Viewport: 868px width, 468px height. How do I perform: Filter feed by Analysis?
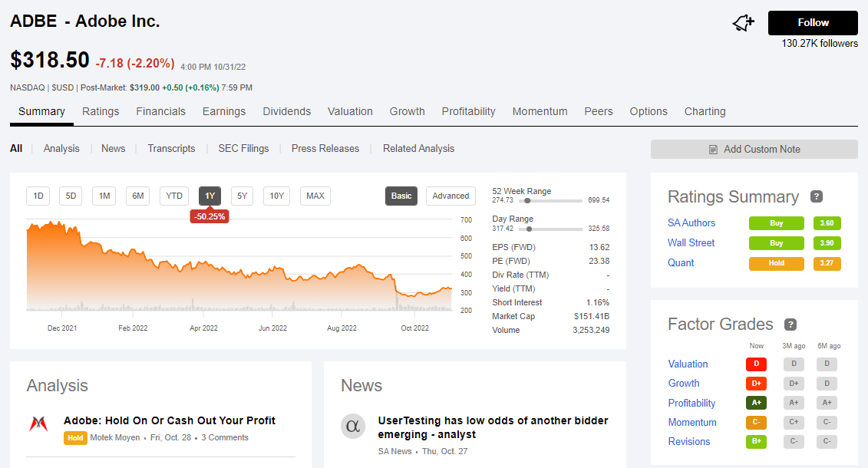tap(61, 148)
